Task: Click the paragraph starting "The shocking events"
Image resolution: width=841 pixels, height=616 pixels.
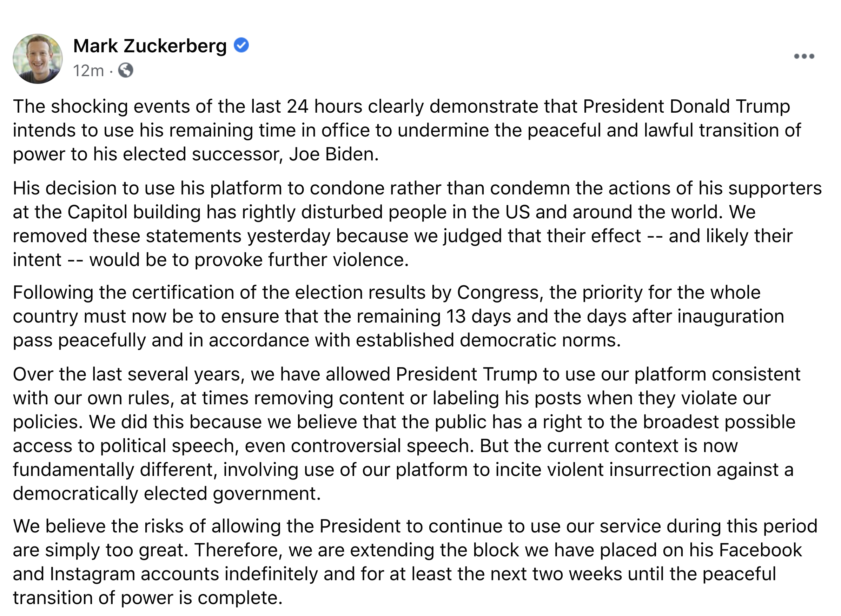Action: [x=407, y=130]
